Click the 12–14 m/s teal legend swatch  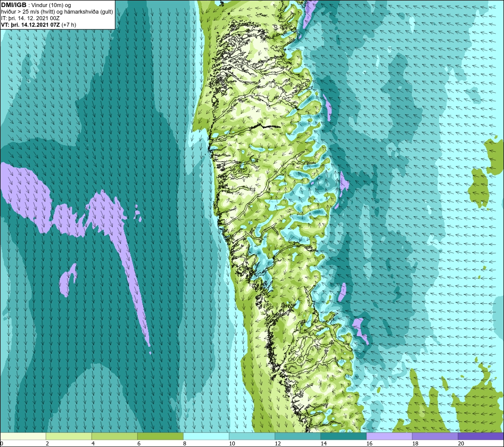(x=298, y=436)
